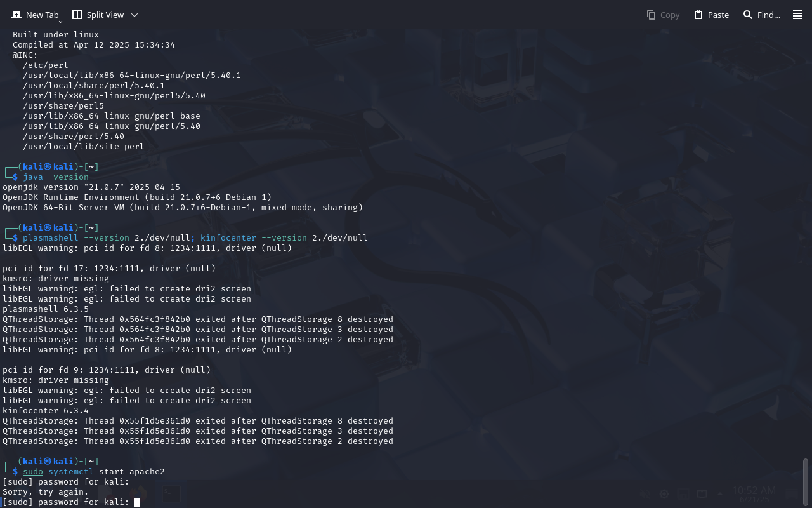Click the '/usr/local/lib/site_perl' path
The height and width of the screenshot is (508, 812).
pos(84,147)
